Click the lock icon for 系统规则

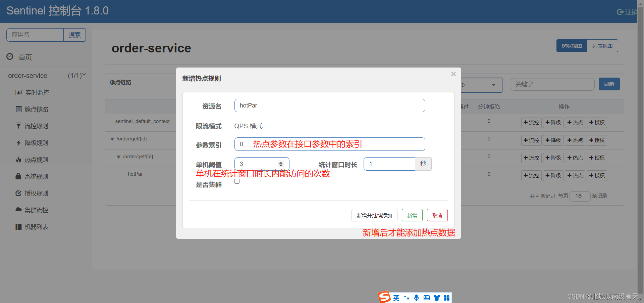tap(18, 176)
